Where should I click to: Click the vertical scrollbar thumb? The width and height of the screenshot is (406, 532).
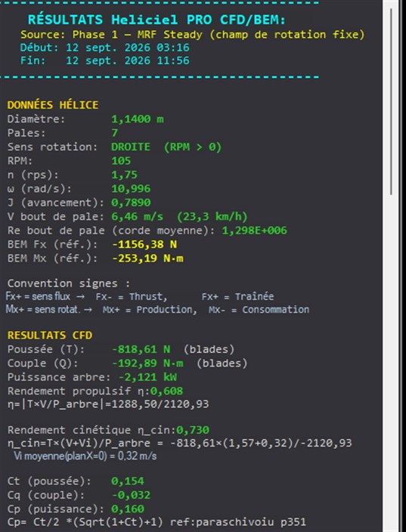click(391, 101)
